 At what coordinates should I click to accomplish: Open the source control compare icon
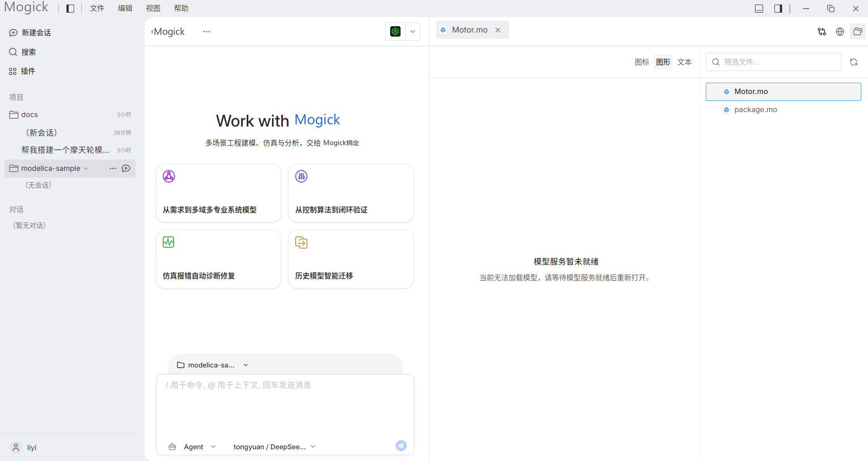822,32
